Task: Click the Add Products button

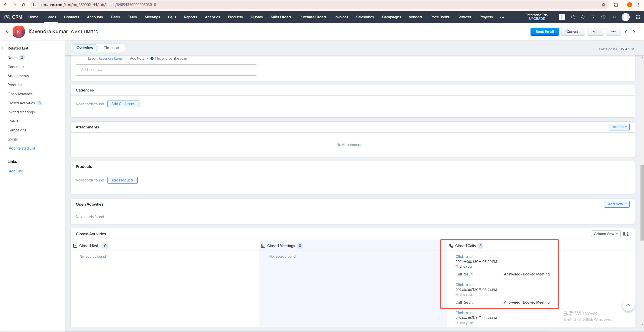Action: pos(122,180)
